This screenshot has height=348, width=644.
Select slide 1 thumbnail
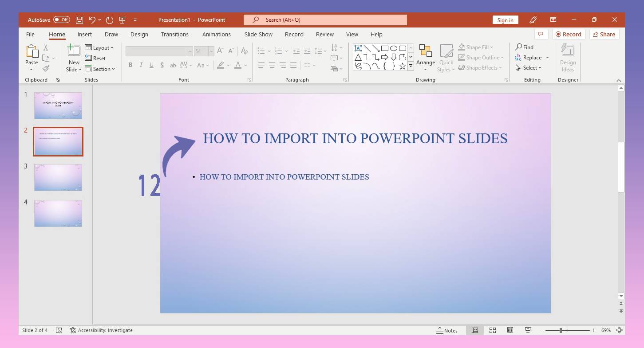[x=58, y=106]
